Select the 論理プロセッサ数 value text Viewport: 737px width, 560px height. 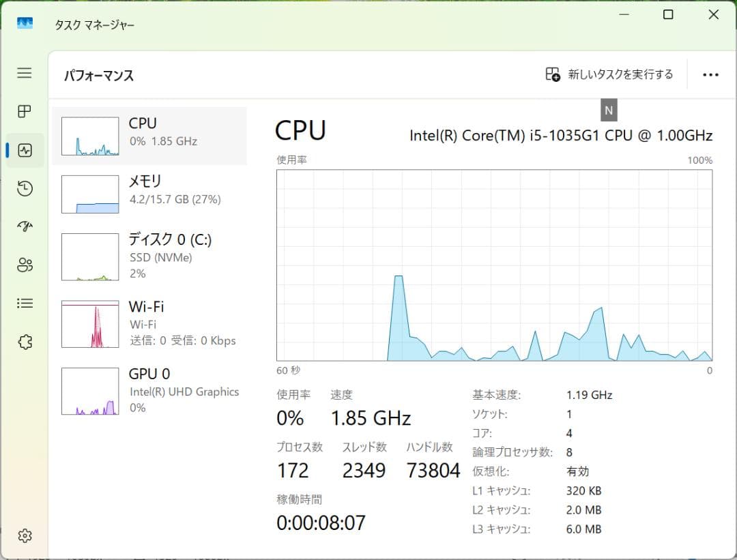569,452
